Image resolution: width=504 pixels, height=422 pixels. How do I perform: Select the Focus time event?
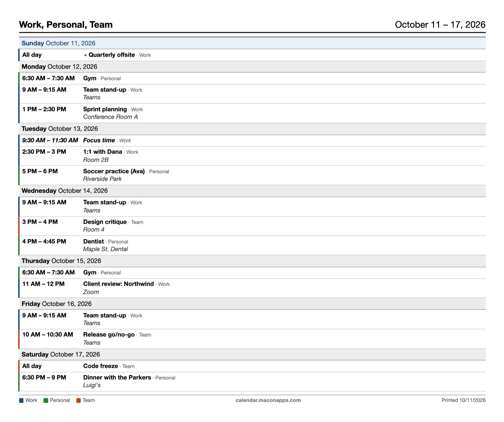(99, 140)
